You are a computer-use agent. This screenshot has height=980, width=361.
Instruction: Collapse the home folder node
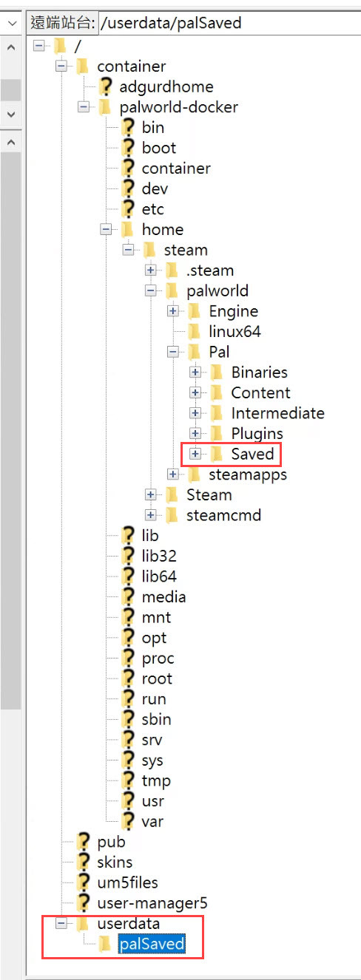click(106, 230)
